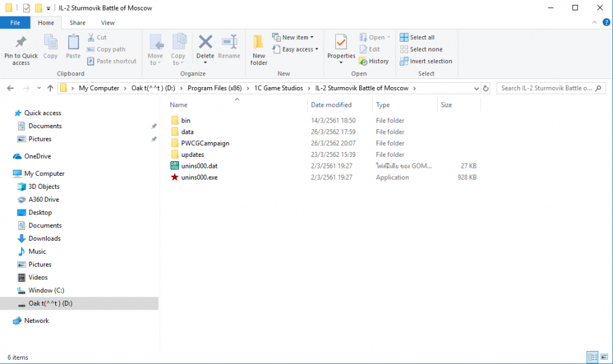Switch to details view layout
Viewport: 613px width, 364px height.
coord(592,357)
